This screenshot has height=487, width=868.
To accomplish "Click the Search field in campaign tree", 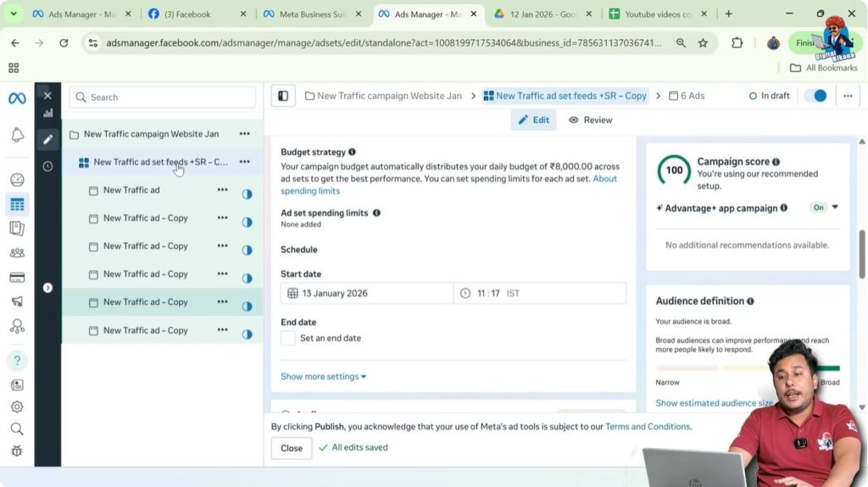I will 163,97.
